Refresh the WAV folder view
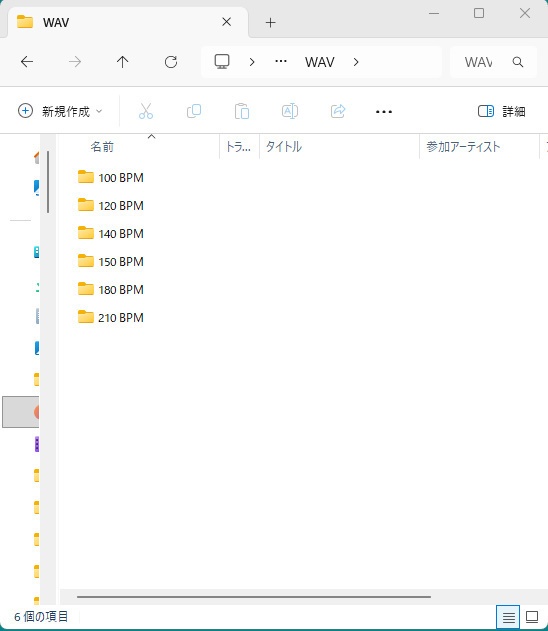 point(171,62)
